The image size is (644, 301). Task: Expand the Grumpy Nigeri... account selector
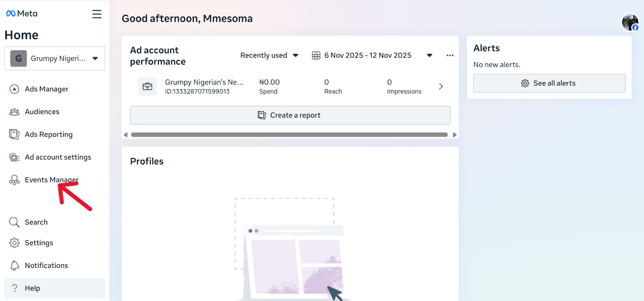pyautogui.click(x=55, y=58)
